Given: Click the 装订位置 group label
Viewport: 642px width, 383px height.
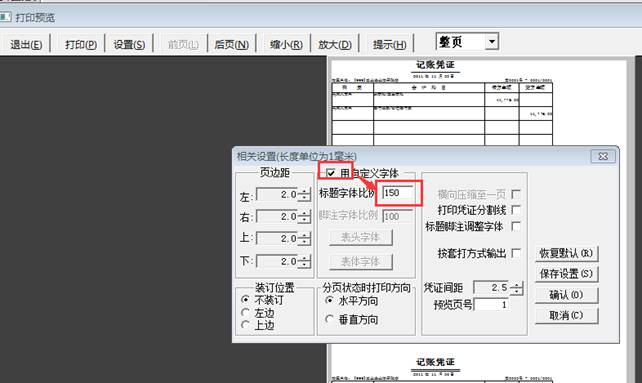Looking at the screenshot, I should pos(275,288).
